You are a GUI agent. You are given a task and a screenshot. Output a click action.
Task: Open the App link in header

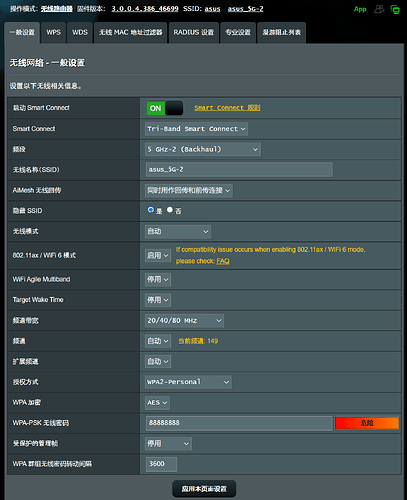click(360, 9)
